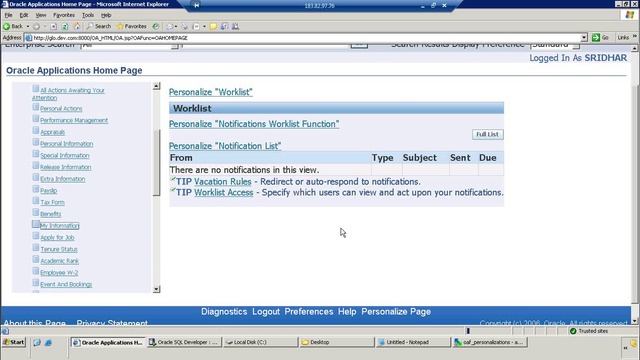Screen dimensions: 640x360
Task: Open Tenure Status link
Action: tap(59, 249)
